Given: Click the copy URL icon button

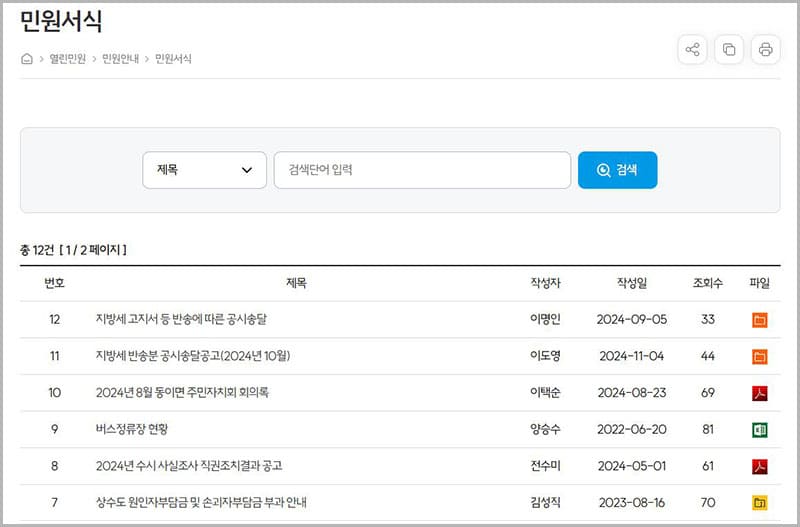Looking at the screenshot, I should point(729,49).
